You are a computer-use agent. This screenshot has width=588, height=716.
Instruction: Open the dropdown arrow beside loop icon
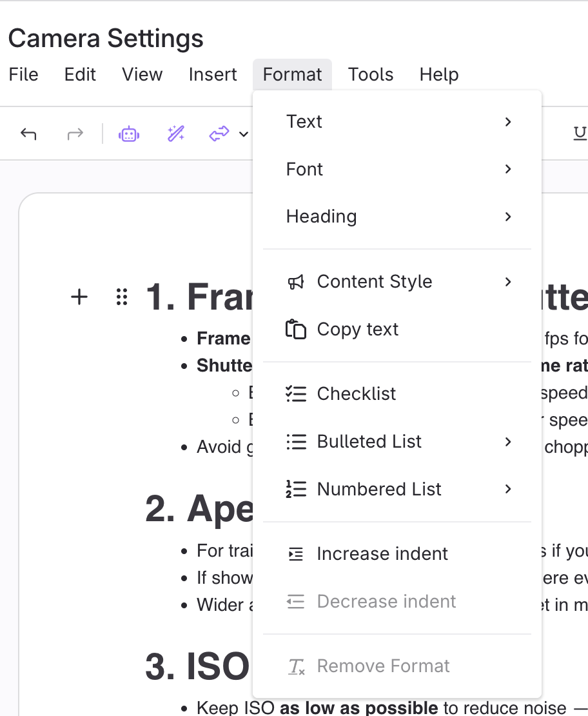tap(244, 134)
